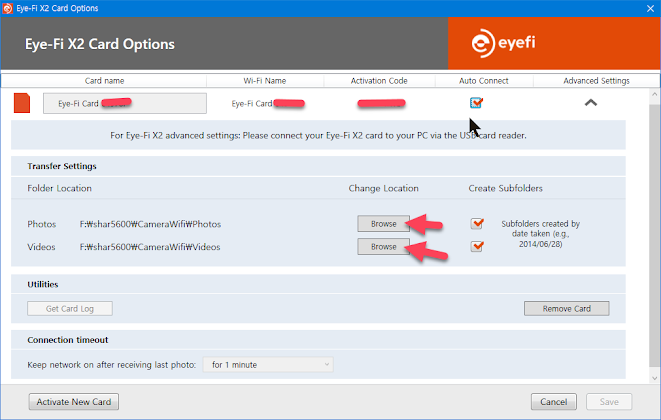Click the 'Eye-Fi X2 Card Options' banner title

click(99, 44)
